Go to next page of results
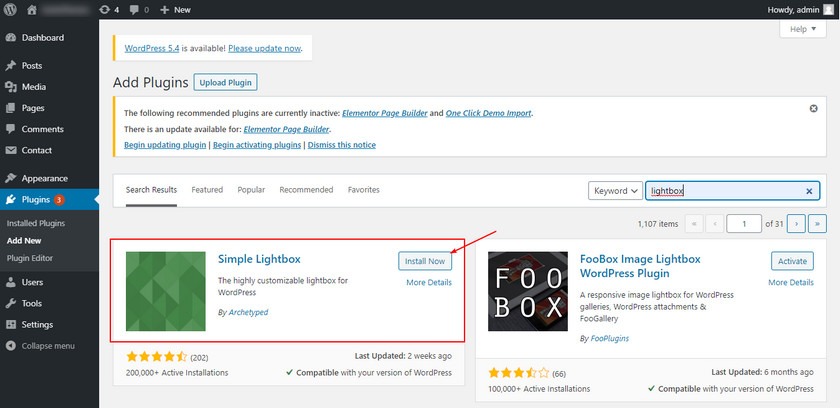The width and height of the screenshot is (840, 408). coord(796,224)
